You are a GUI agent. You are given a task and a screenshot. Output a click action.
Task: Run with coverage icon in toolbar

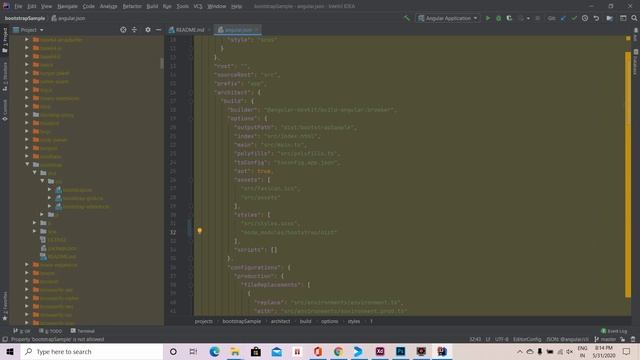(509, 18)
